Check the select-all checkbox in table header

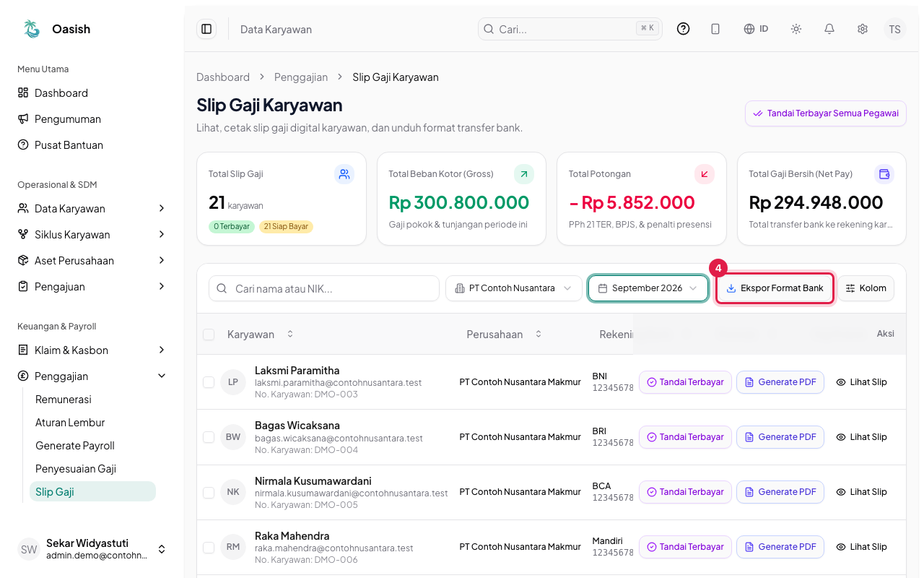[209, 335]
